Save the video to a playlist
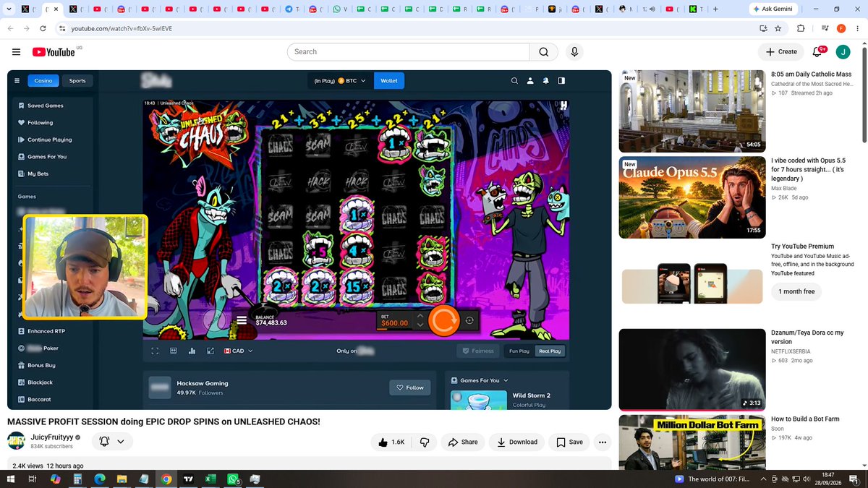Screen dimensions: 868x488 [x=569, y=442]
